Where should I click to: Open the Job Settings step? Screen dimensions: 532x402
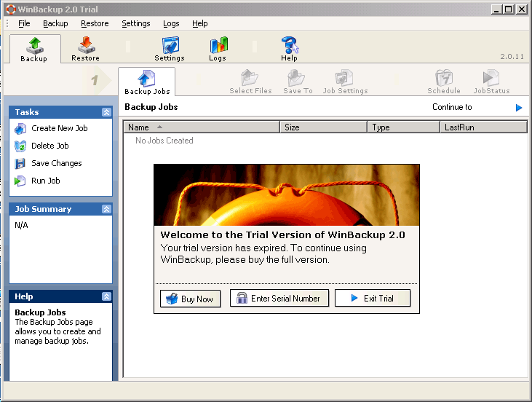tap(345, 82)
